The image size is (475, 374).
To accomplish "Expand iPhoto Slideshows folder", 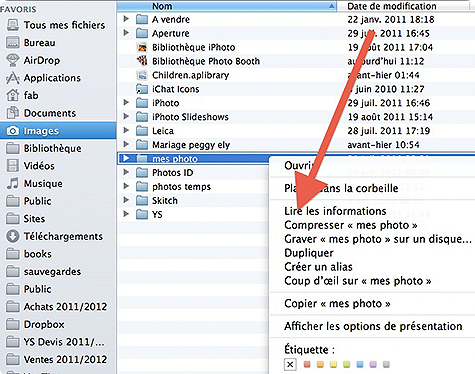I will pyautogui.click(x=126, y=117).
